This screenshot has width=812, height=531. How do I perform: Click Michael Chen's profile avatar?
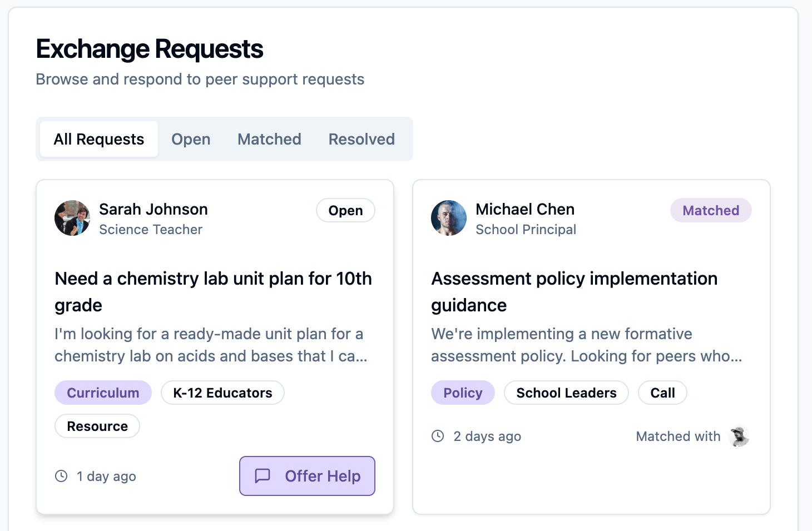coord(449,218)
